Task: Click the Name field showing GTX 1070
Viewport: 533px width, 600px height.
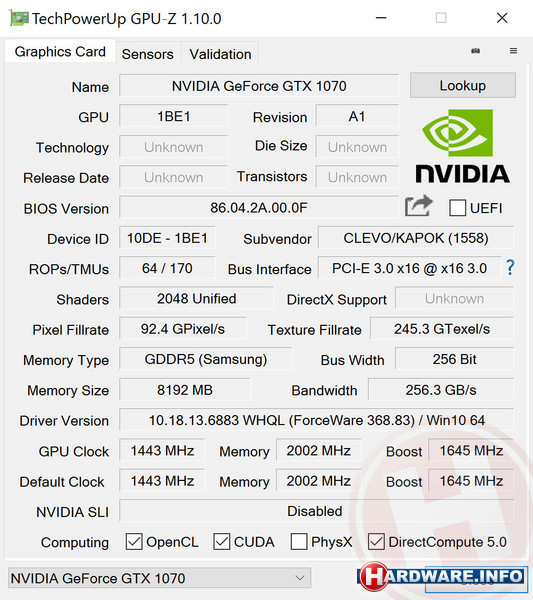Action: click(x=259, y=86)
